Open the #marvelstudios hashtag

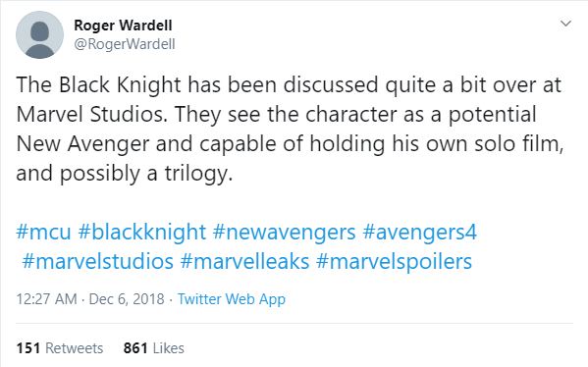click(97, 261)
